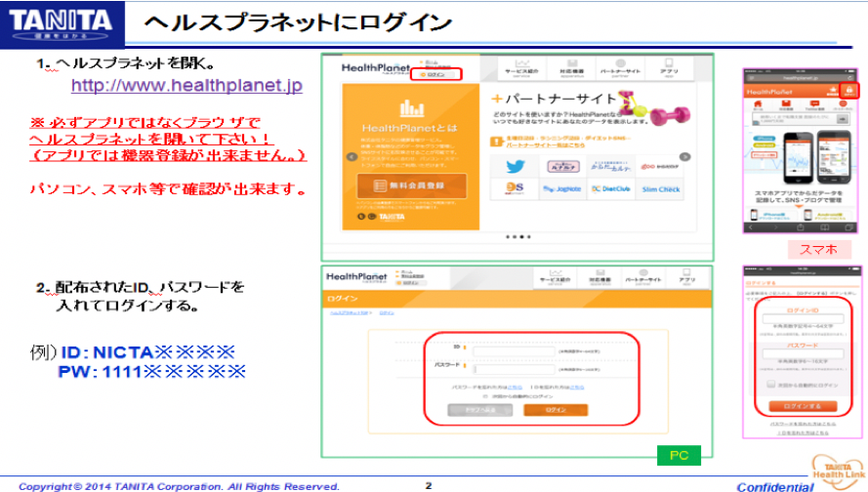Image resolution: width=868 pixels, height=492 pixels.
Task: Click the orange ログイン button on PC form
Action: click(556, 411)
